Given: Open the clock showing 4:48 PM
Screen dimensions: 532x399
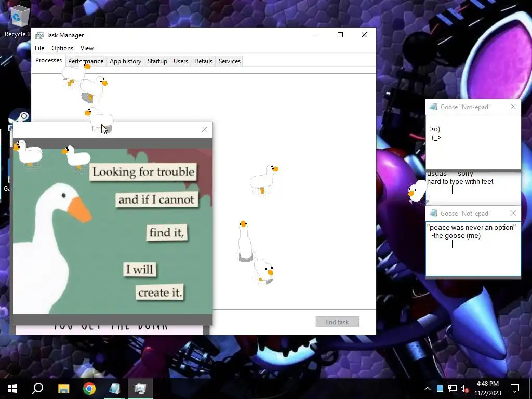Looking at the screenshot, I should [x=487, y=389].
